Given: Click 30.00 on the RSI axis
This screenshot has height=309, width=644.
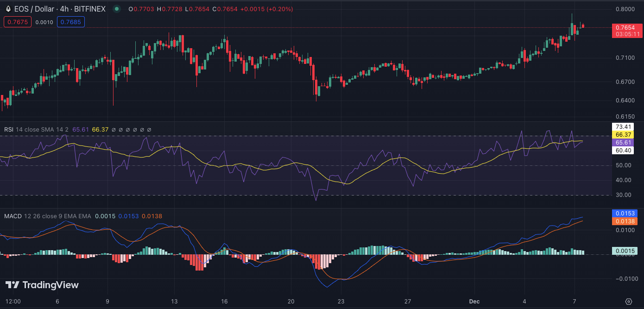Looking at the screenshot, I should tap(623, 195).
